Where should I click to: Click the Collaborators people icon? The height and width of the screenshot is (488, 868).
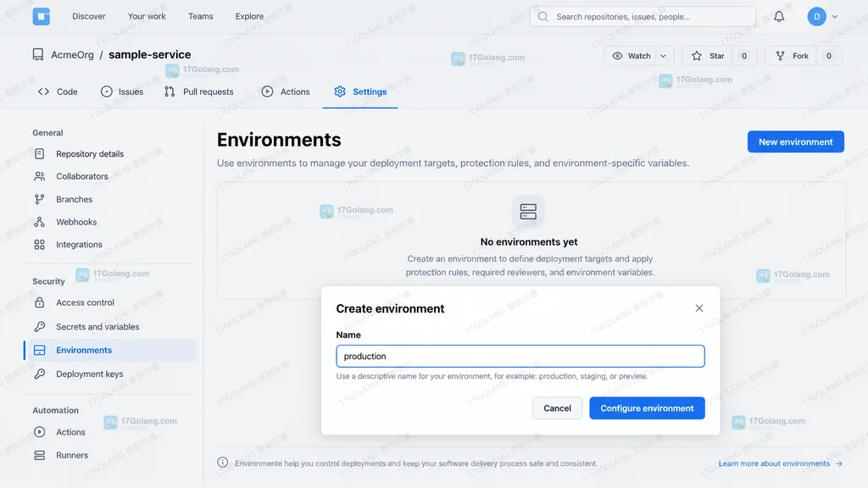click(x=39, y=176)
